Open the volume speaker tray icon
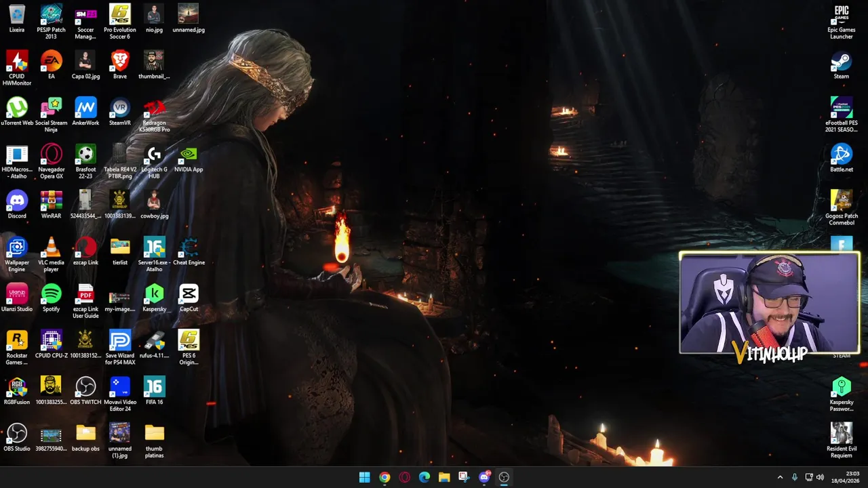Screen dimensions: 868x488 (x=820, y=477)
